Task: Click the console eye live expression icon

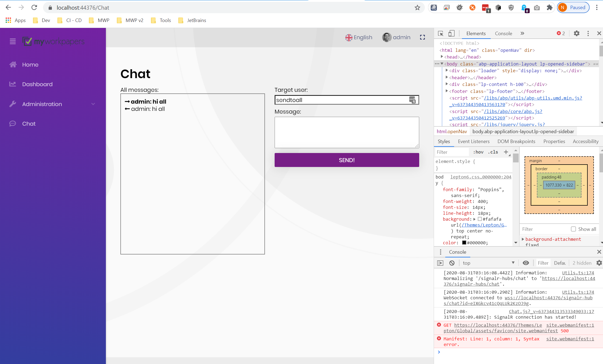Action: coord(526,263)
